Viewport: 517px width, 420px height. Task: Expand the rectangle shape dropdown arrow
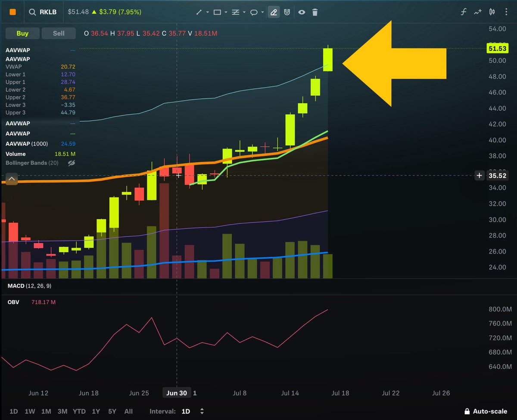226,12
